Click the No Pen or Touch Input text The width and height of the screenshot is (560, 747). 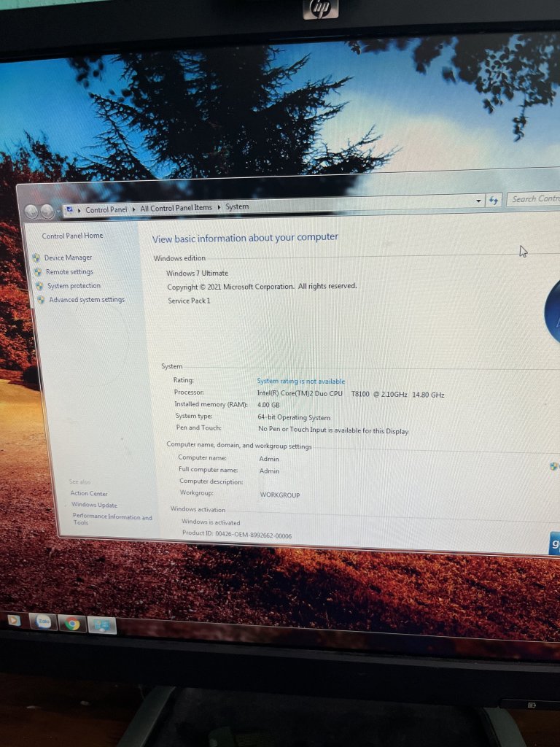click(x=333, y=430)
